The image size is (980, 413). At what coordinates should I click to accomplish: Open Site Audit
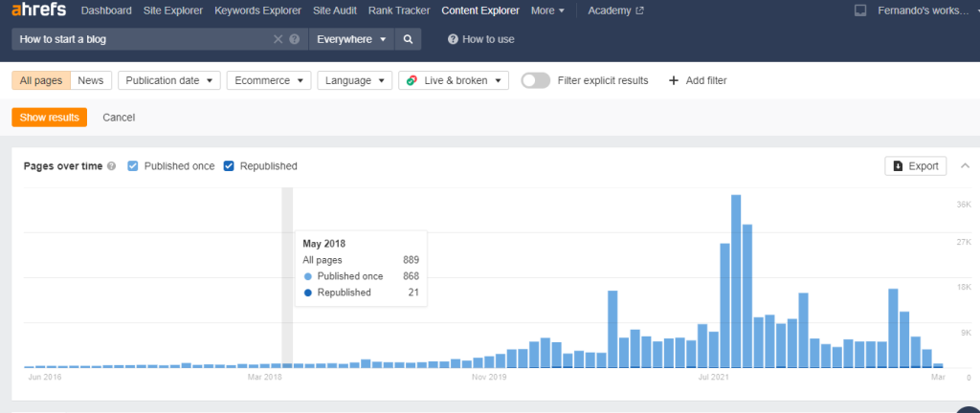coord(334,11)
